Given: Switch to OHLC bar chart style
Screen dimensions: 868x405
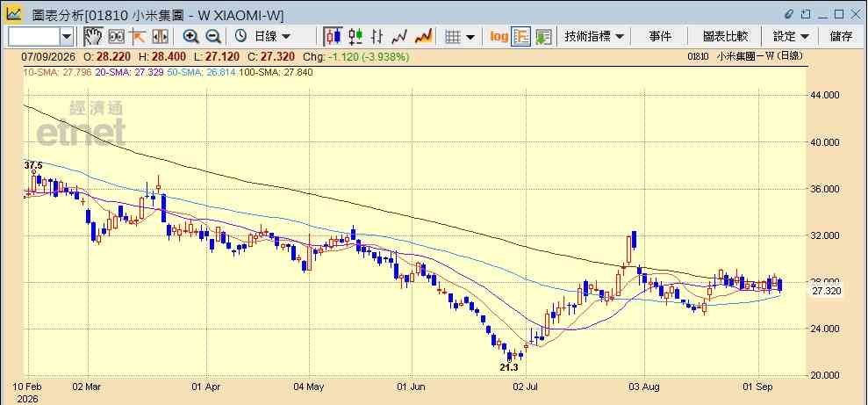Looking at the screenshot, I should (377, 37).
